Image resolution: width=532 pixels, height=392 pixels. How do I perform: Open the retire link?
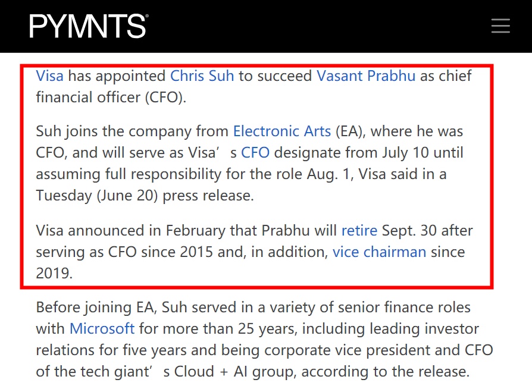(359, 231)
